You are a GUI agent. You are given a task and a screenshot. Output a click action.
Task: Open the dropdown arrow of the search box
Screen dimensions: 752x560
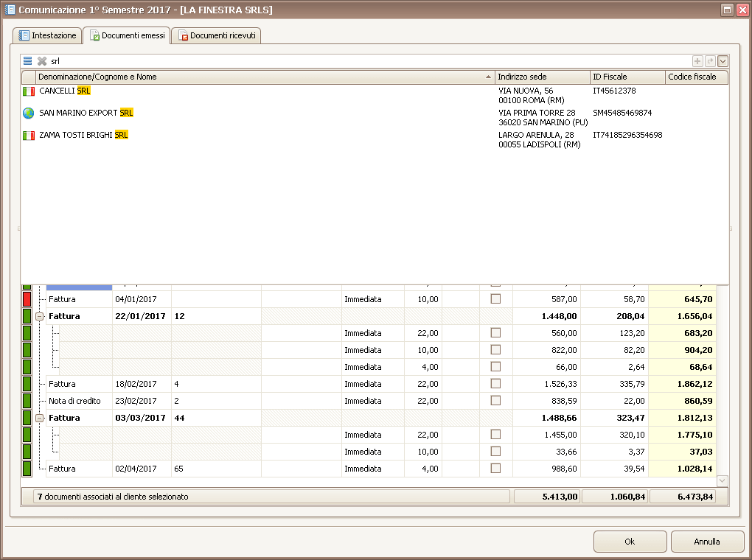tap(723, 62)
